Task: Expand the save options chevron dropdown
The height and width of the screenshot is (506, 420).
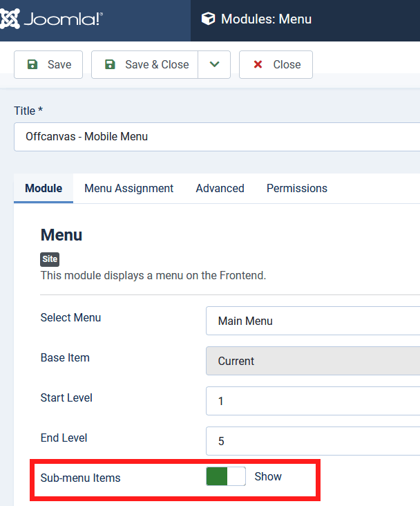Action: click(x=214, y=64)
